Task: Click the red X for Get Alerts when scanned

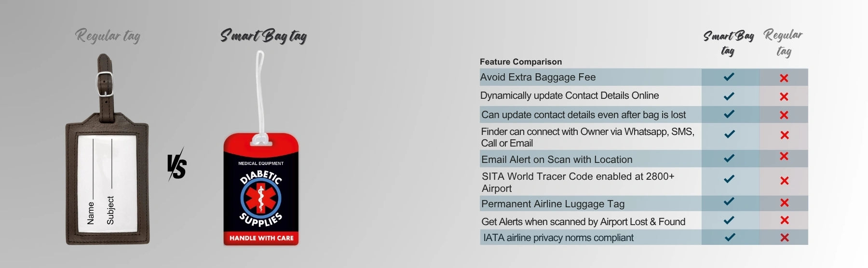Action: coord(785,220)
